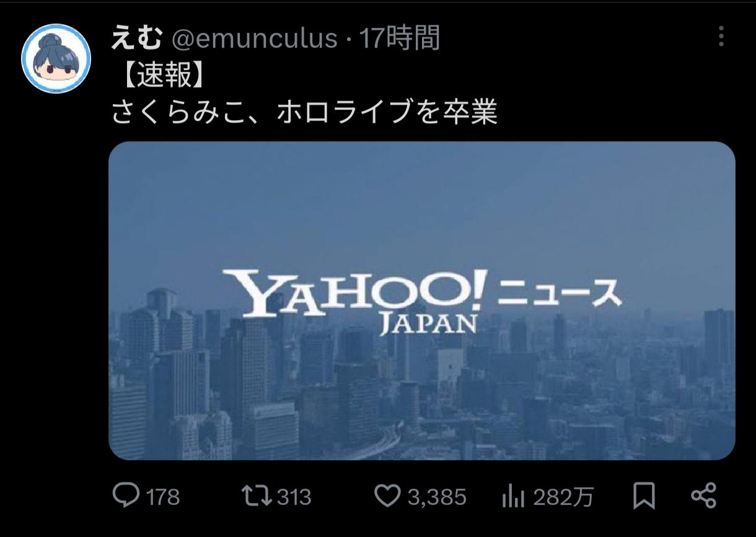Tap the 3,385 likes count
This screenshot has height=537, width=756.
(x=437, y=497)
